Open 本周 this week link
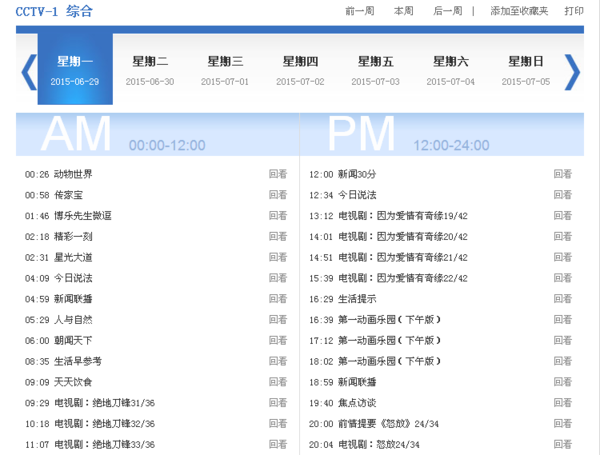600x455 pixels. coord(404,11)
